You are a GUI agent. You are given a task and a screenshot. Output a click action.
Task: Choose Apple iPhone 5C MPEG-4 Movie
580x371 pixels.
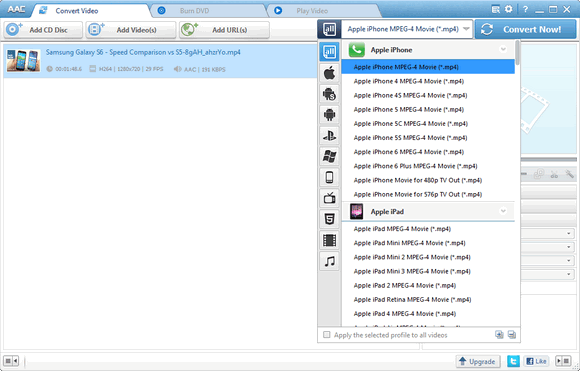click(x=428, y=124)
